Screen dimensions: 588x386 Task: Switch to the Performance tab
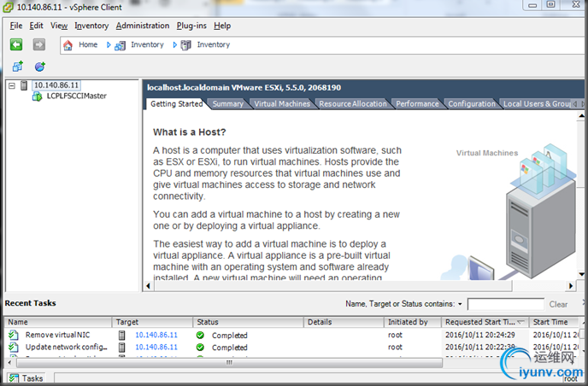click(417, 104)
